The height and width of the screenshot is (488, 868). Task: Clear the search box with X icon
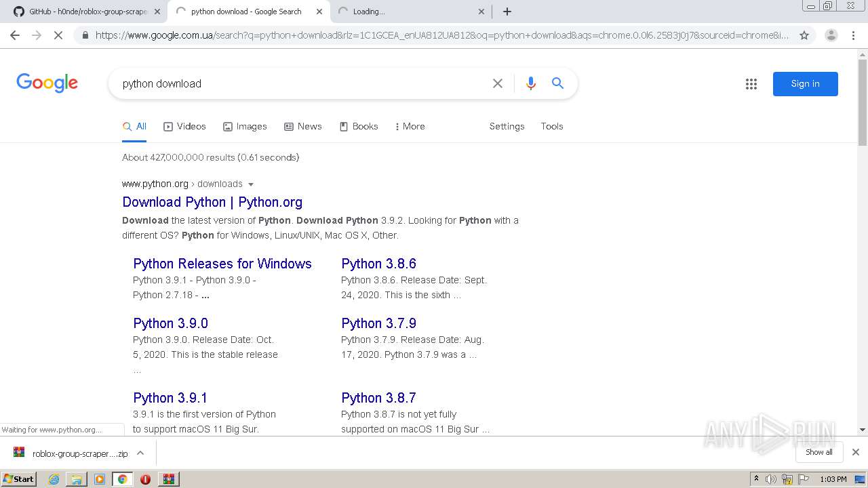(498, 83)
